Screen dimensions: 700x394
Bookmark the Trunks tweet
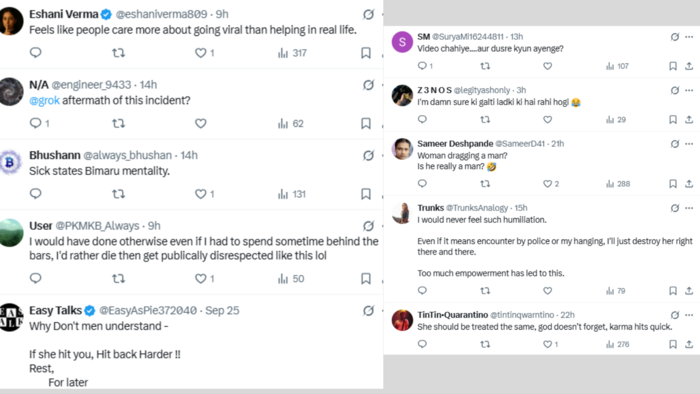coord(673,291)
